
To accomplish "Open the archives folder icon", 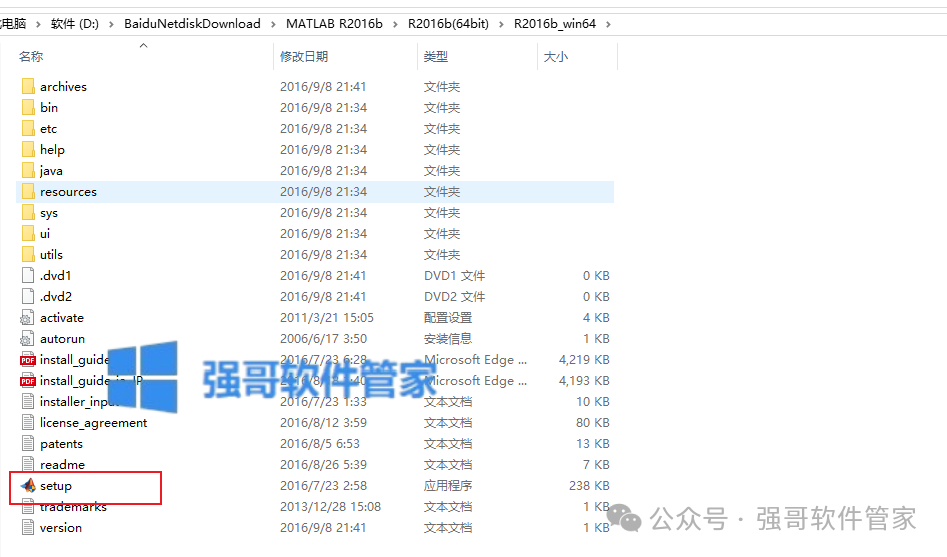I will [28, 86].
